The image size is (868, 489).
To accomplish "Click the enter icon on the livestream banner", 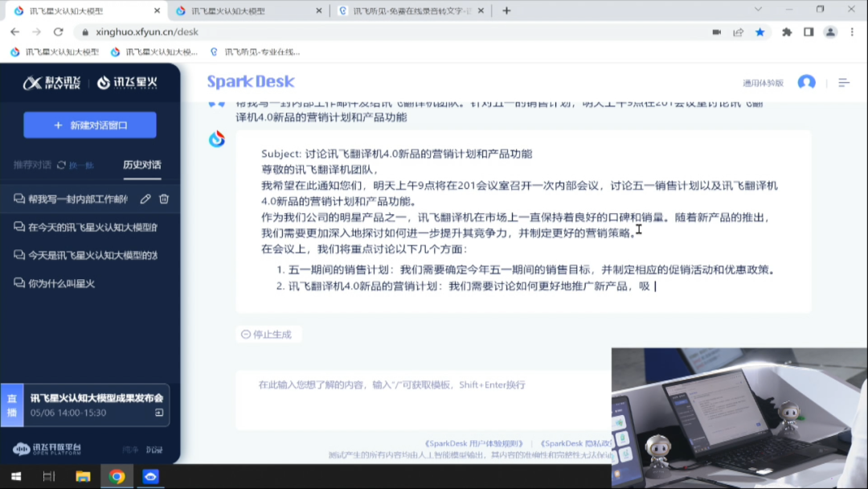I will 159,413.
